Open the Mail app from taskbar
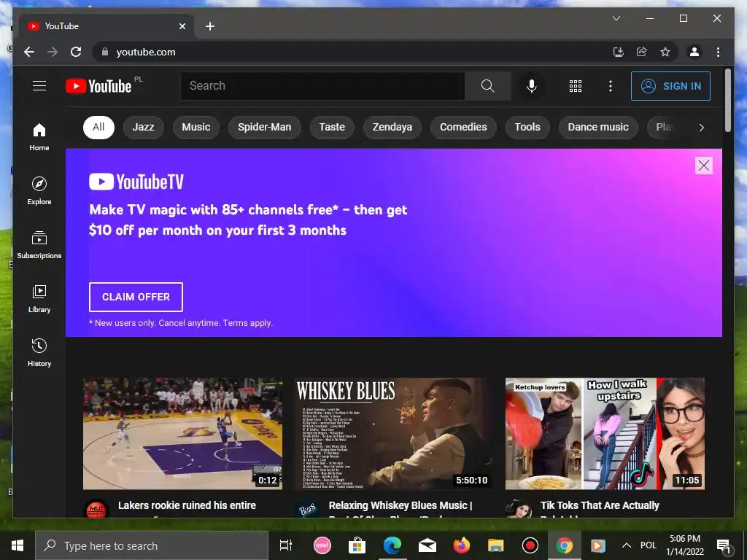This screenshot has width=747, height=560. click(427, 545)
